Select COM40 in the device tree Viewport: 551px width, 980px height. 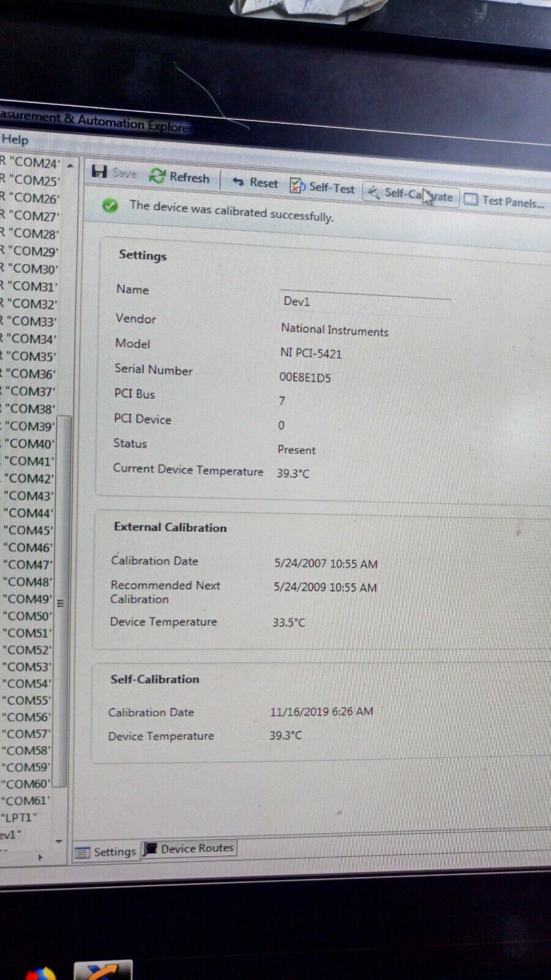click(30, 443)
